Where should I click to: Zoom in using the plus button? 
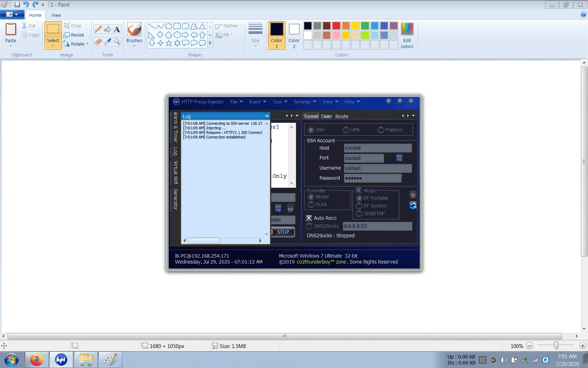click(x=583, y=346)
